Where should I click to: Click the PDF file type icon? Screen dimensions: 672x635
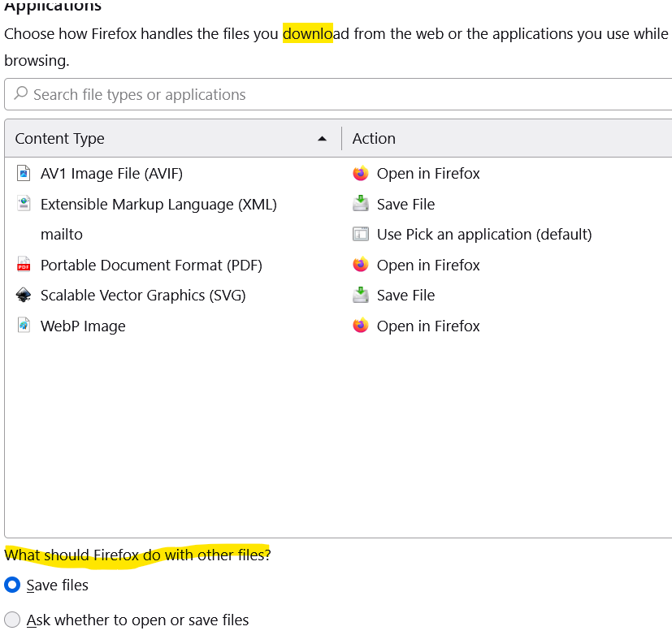(24, 265)
